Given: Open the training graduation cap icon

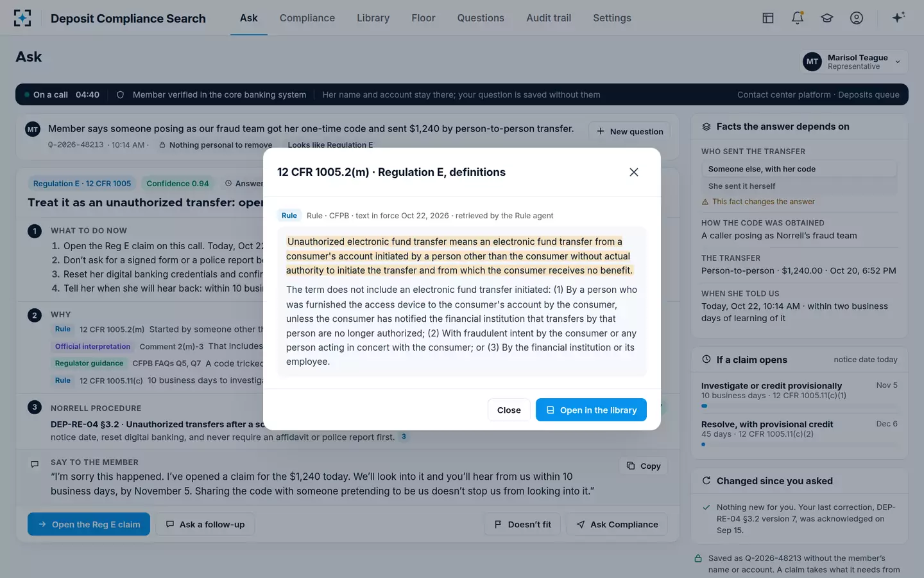Looking at the screenshot, I should (x=827, y=18).
